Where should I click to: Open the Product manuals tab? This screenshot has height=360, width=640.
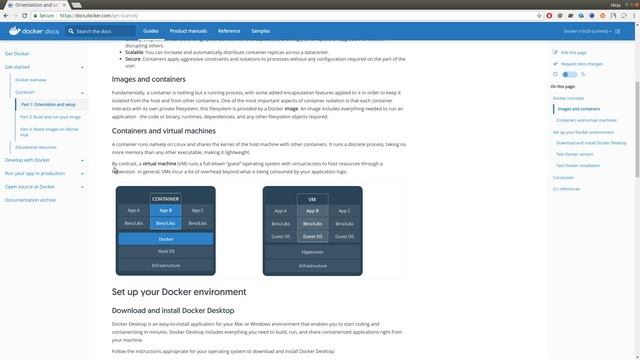pyautogui.click(x=188, y=31)
